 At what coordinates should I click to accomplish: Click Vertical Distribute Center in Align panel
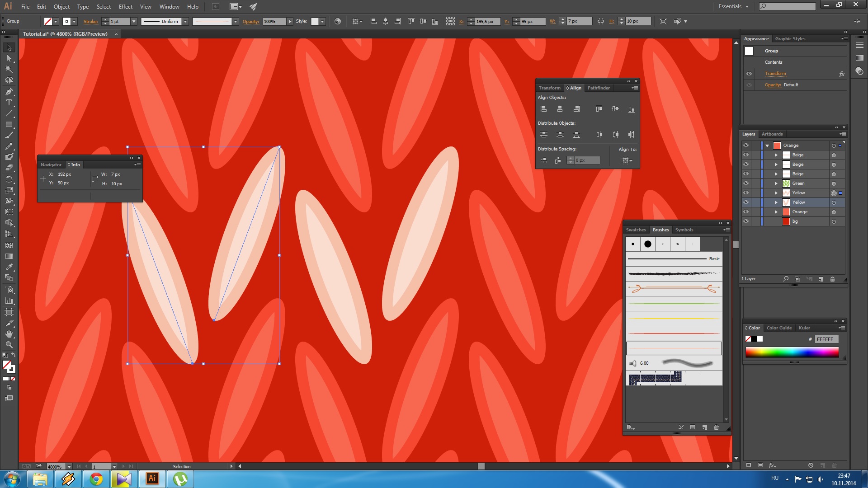(x=560, y=135)
